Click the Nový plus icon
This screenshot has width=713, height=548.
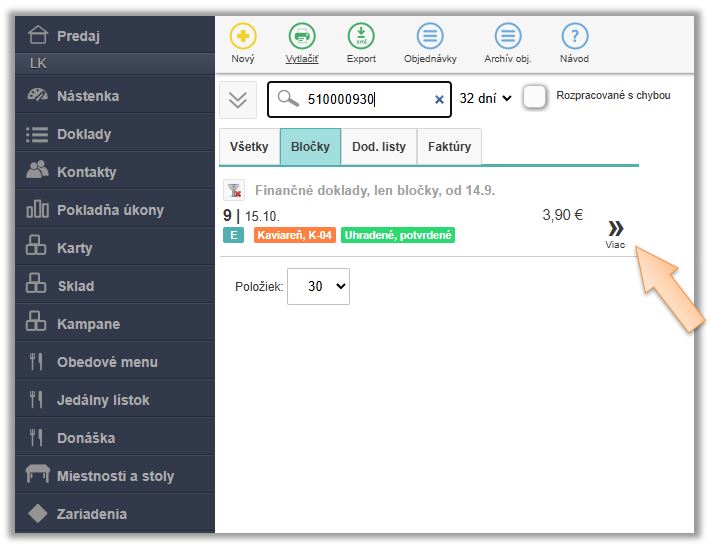point(243,37)
